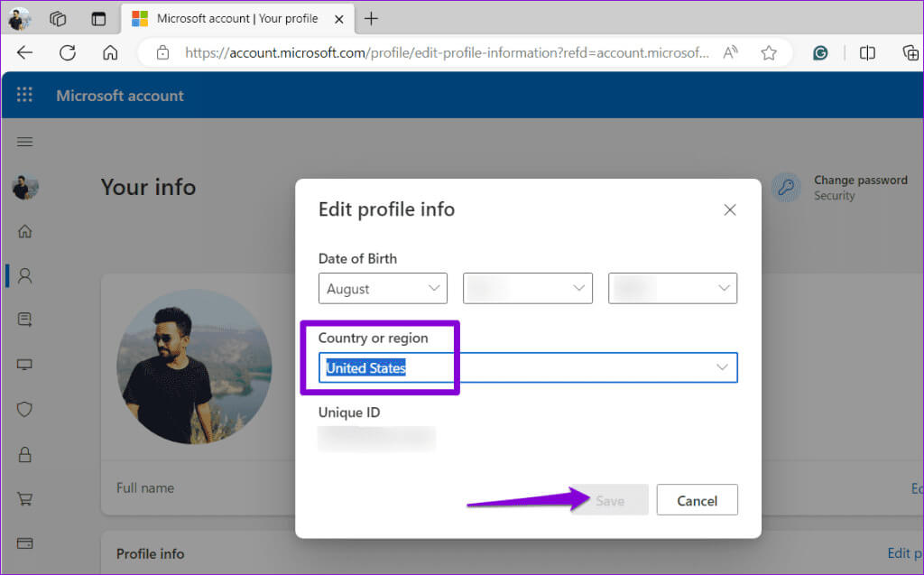Image resolution: width=924 pixels, height=575 pixels.
Task: Close the Edit profile info dialog
Action: click(729, 210)
